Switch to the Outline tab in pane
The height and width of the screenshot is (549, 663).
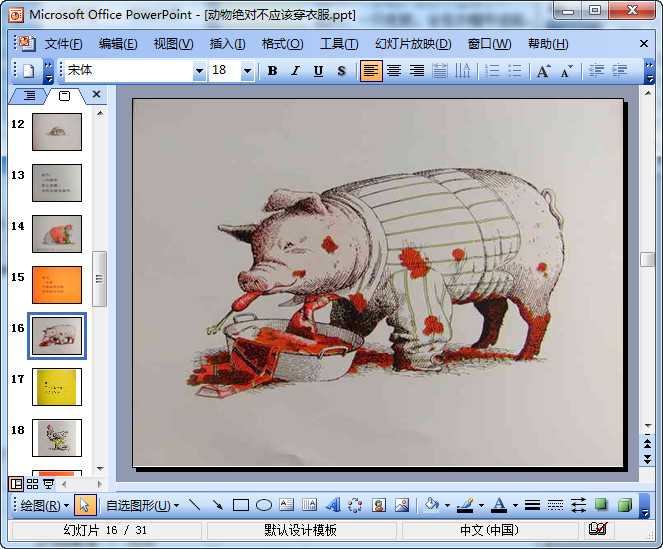[x=29, y=96]
